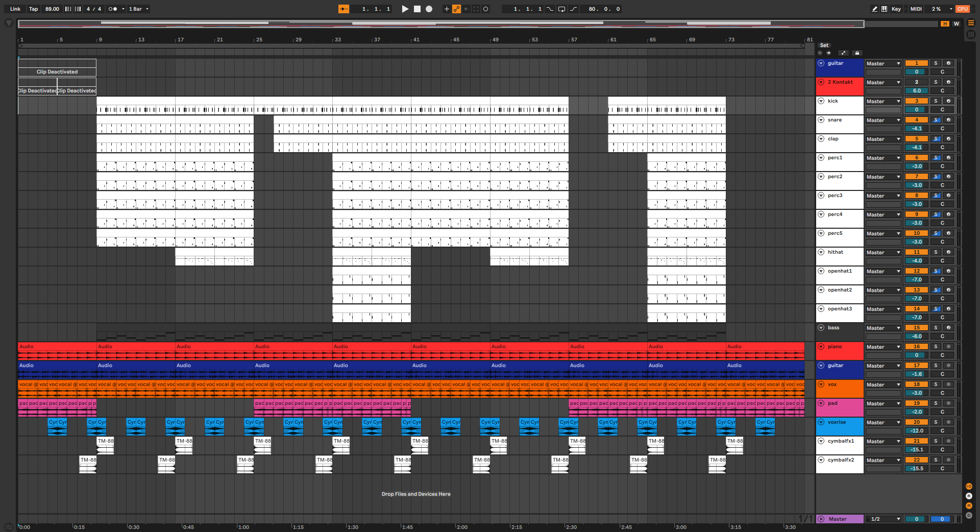The height and width of the screenshot is (532, 980).
Task: Toggle the Lock Envelopes padlock
Action: (x=857, y=53)
